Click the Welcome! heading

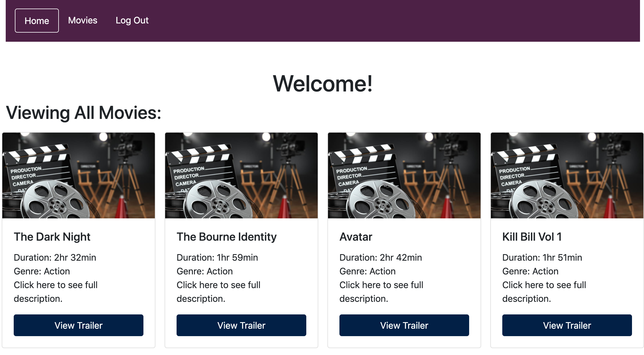tap(323, 84)
